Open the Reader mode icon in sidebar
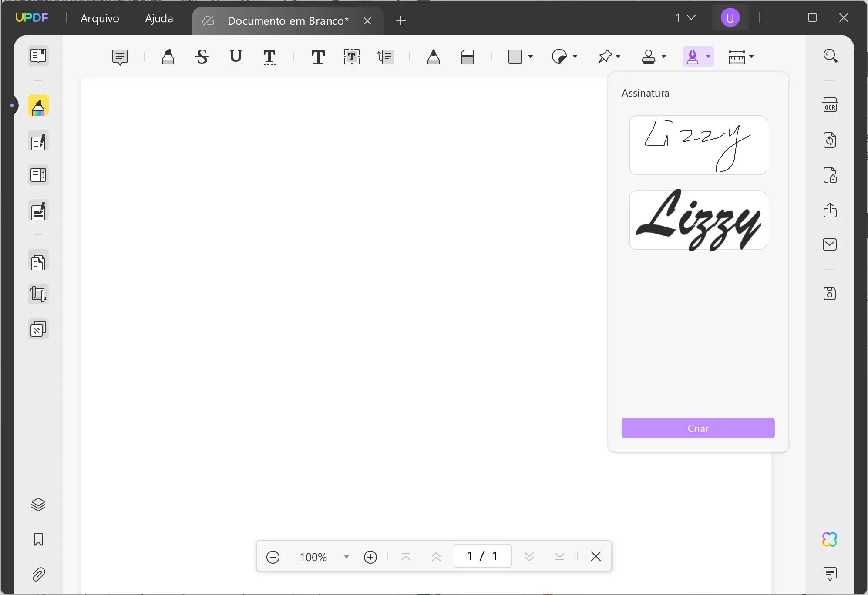The width and height of the screenshot is (868, 595). (x=38, y=56)
